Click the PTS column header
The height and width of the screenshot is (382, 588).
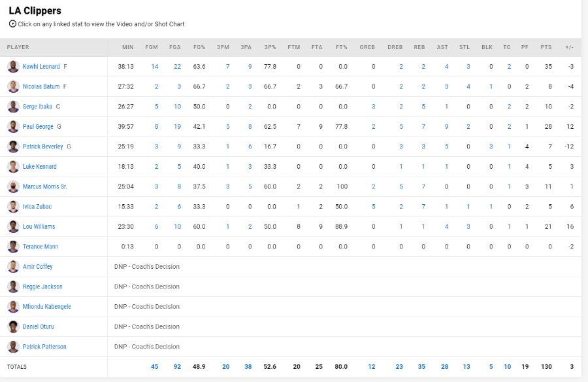pyautogui.click(x=546, y=47)
